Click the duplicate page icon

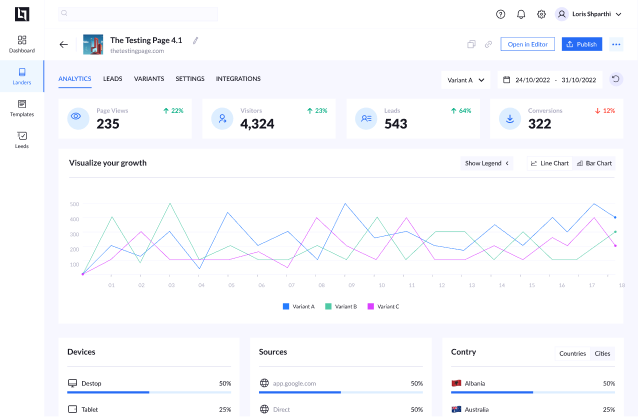tap(471, 44)
